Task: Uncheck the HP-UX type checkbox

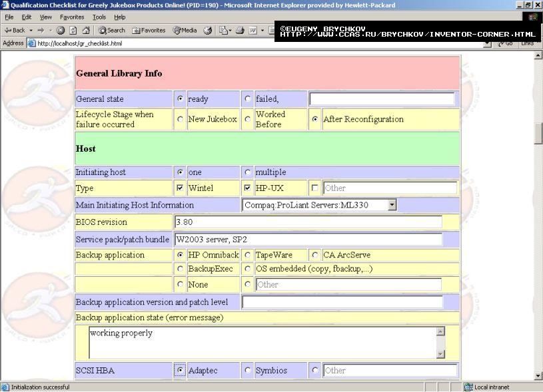Action: [247, 188]
